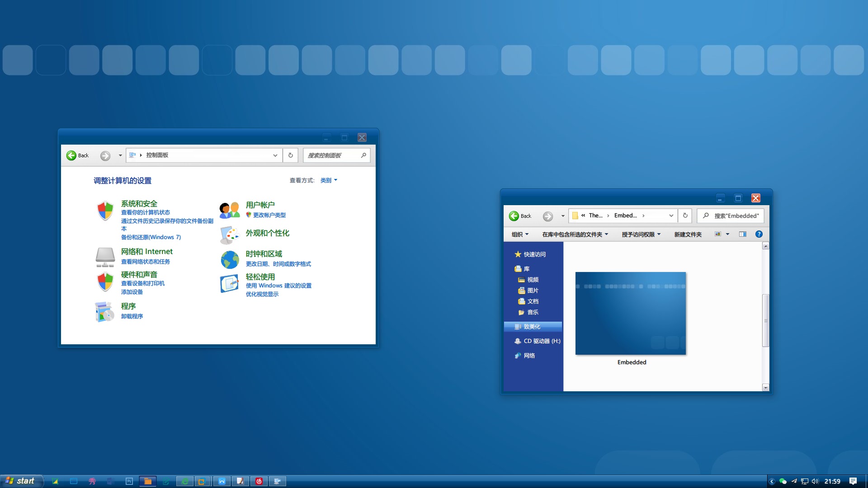The width and height of the screenshot is (868, 488).
Task: Open the 更改帐户类型 link
Action: [x=269, y=215]
